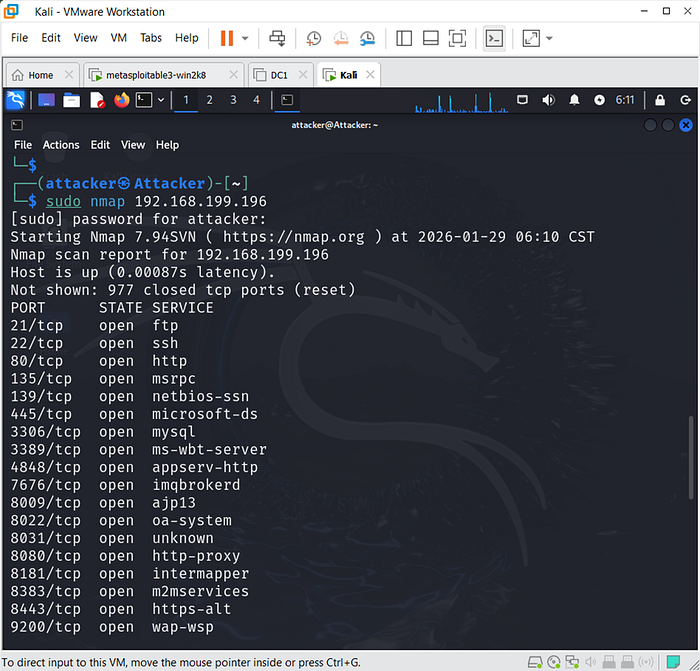Toggle the thumbnail bar view
This screenshot has height=671, width=700.
pos(430,38)
